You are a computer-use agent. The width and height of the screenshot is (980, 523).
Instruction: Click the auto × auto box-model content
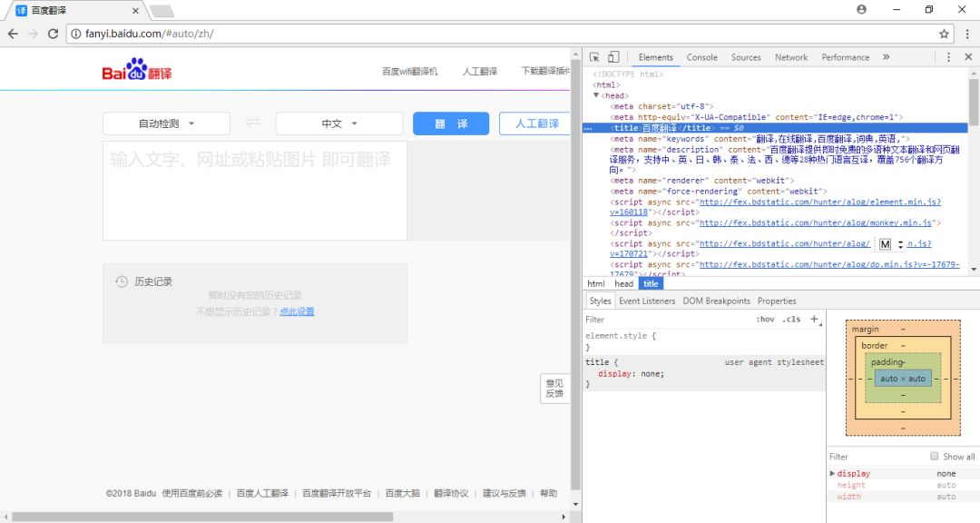[x=903, y=379]
